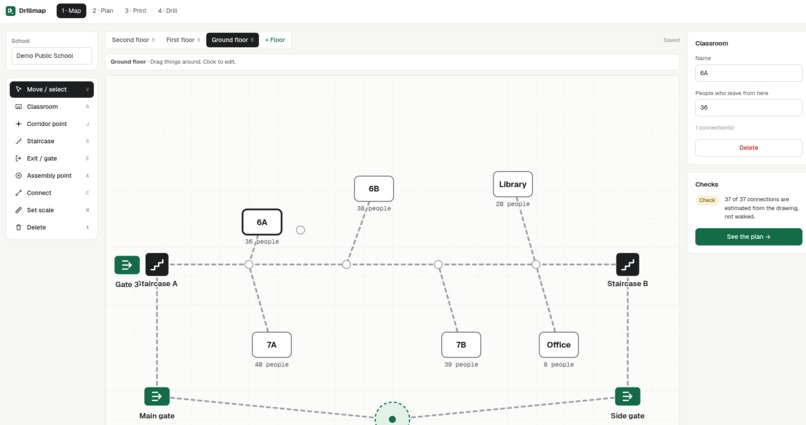Viewport: 806px width, 425px height.
Task: Select the 7B classroom box
Action: 461,345
